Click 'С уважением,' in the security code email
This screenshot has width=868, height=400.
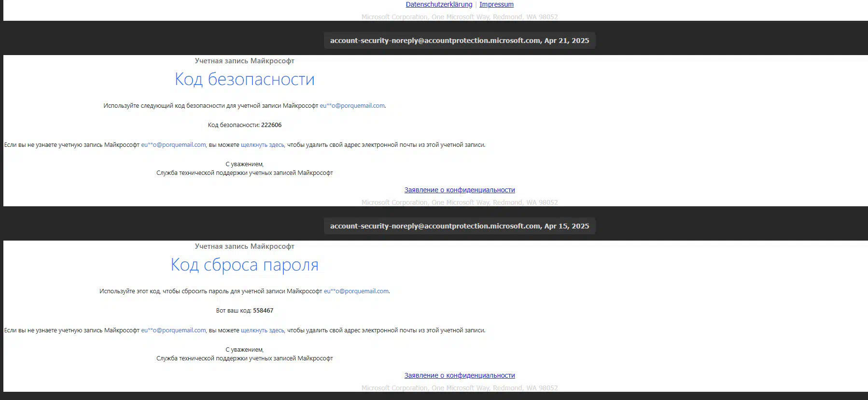pos(245,164)
